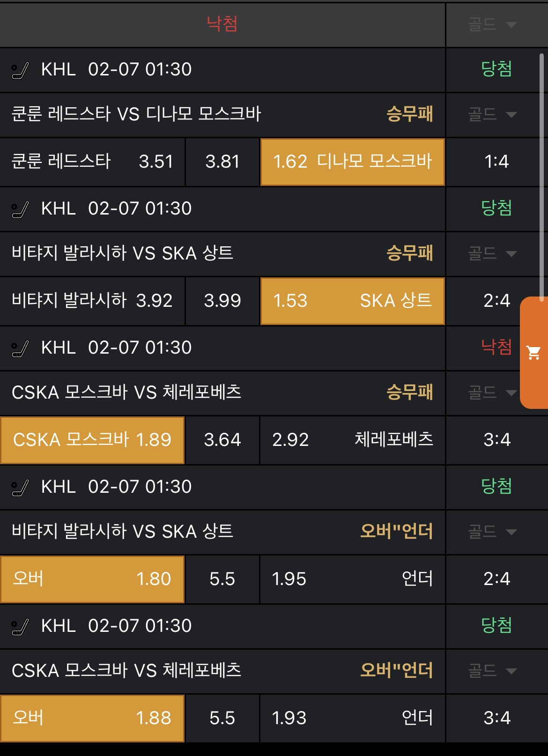Select 쿤룬 레드스타 3.51 odds
The height and width of the screenshot is (756, 548).
coord(92,162)
